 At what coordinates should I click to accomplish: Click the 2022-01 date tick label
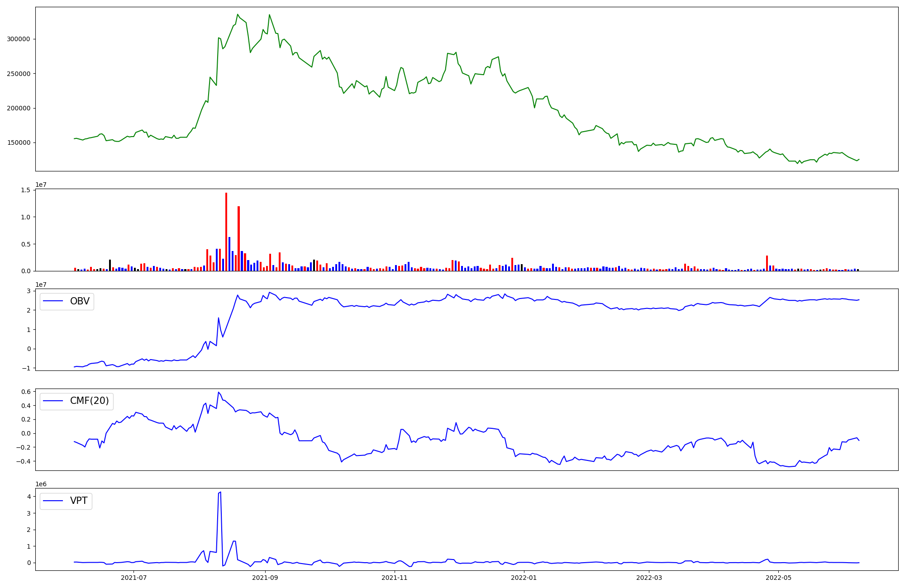524,578
